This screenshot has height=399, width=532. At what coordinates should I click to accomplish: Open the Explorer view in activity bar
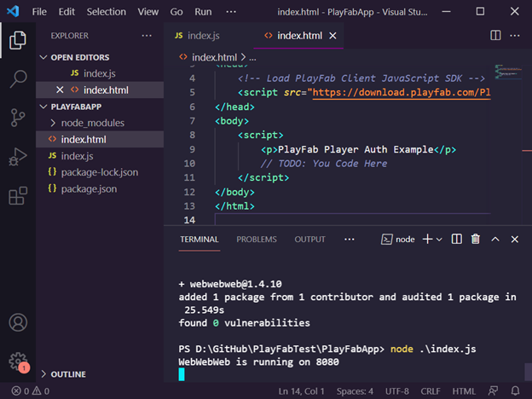(18, 40)
